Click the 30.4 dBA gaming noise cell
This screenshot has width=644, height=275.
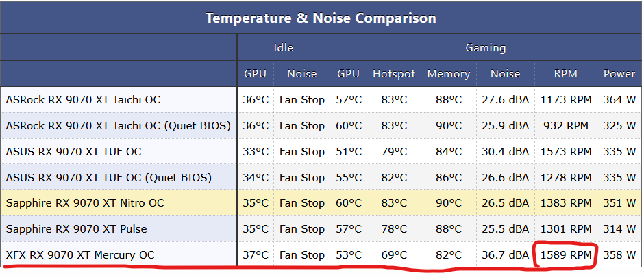(x=506, y=152)
